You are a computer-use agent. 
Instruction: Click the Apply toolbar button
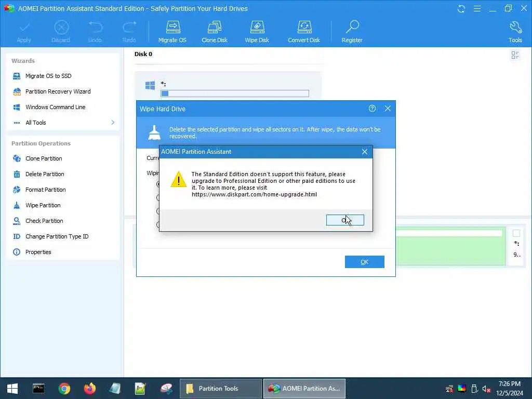coord(24,32)
